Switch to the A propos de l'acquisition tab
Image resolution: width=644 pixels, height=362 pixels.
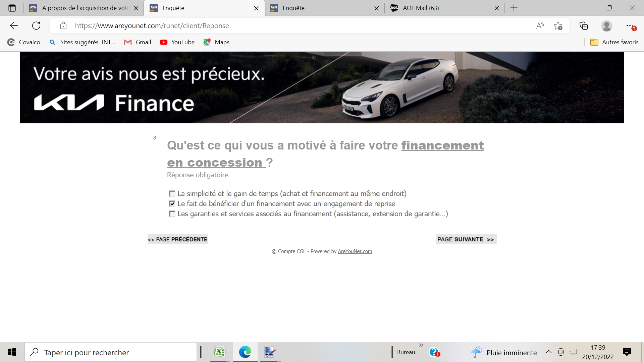tap(85, 8)
